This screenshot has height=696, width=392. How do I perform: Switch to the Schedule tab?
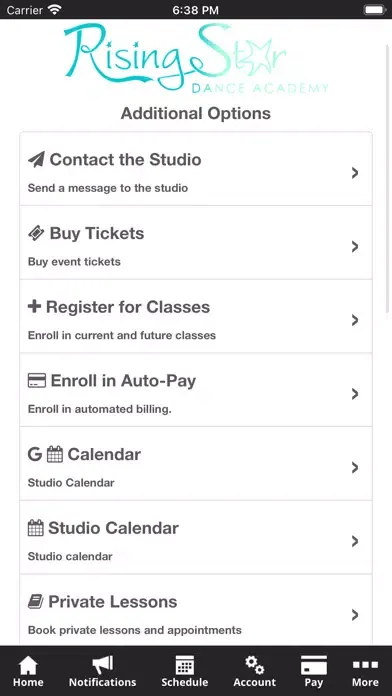point(184,671)
